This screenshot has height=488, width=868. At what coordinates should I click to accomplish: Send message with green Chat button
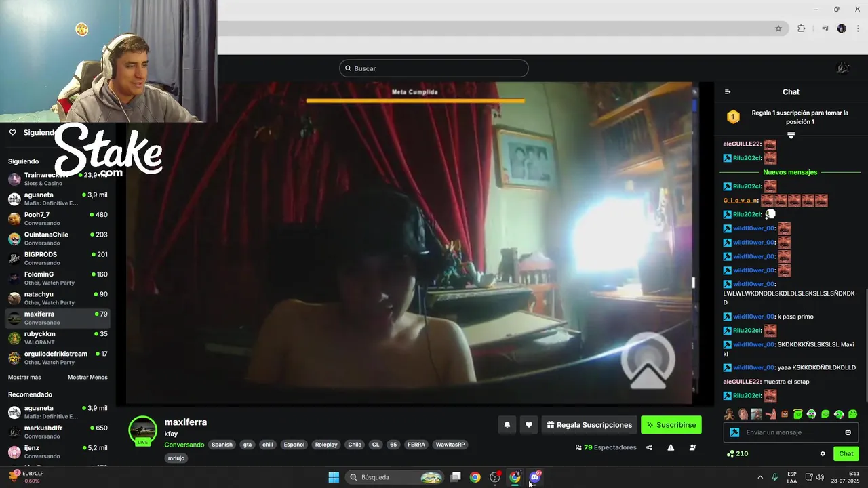(846, 453)
